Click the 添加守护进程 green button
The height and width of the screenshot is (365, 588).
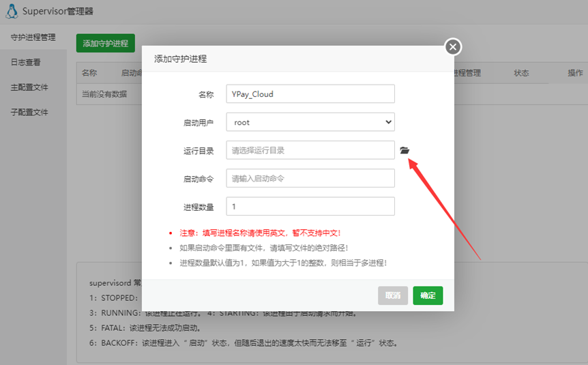tap(105, 43)
